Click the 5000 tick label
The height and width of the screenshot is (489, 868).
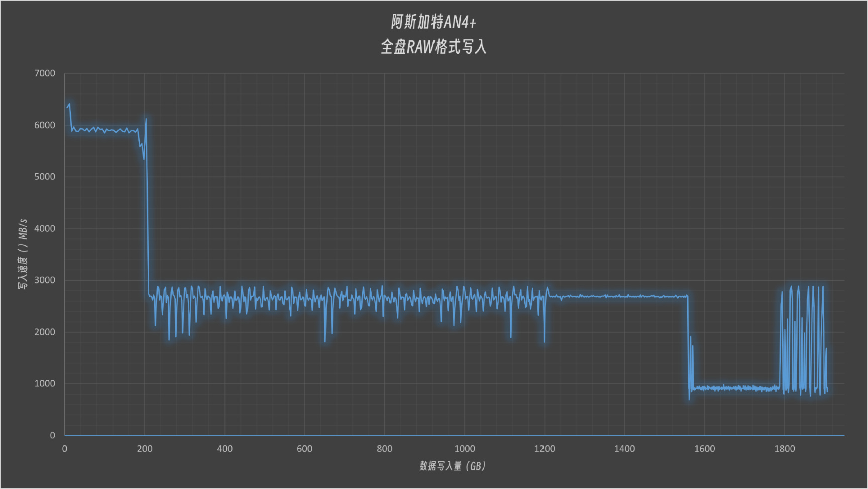pos(45,177)
